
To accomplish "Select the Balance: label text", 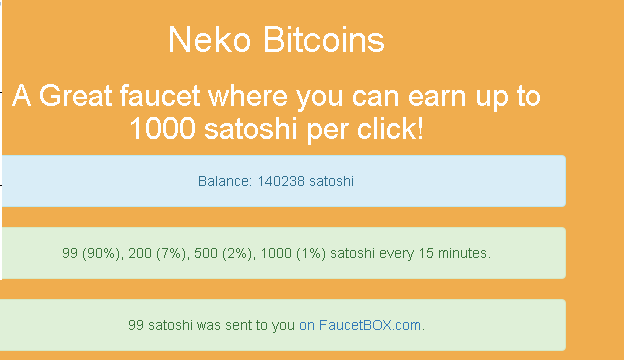I will [225, 181].
